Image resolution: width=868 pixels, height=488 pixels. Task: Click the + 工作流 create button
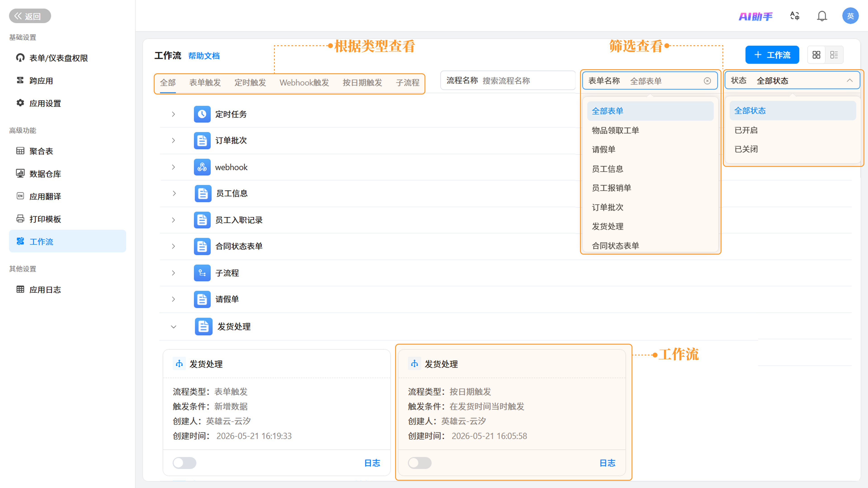click(772, 54)
